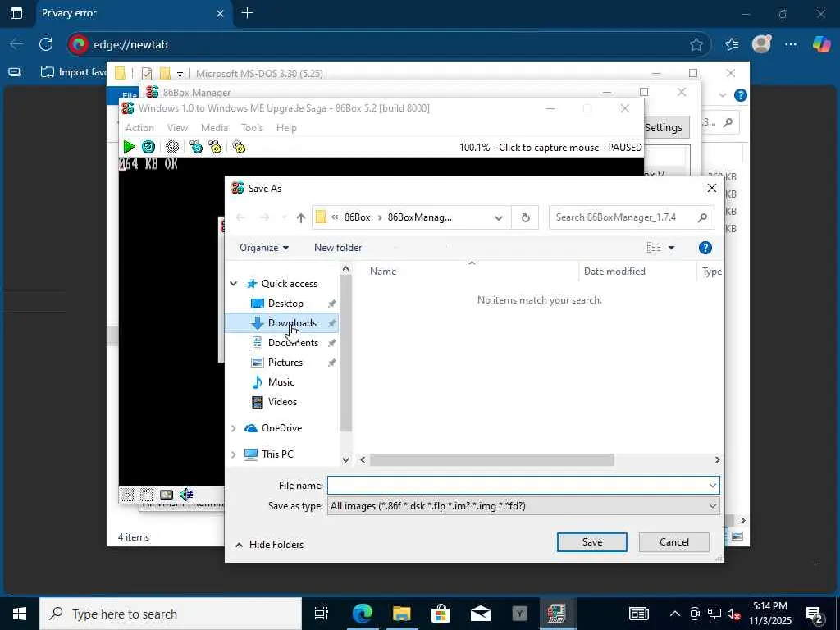Image resolution: width=840 pixels, height=630 pixels.
Task: Select Videos in Quick access
Action: [x=282, y=402]
